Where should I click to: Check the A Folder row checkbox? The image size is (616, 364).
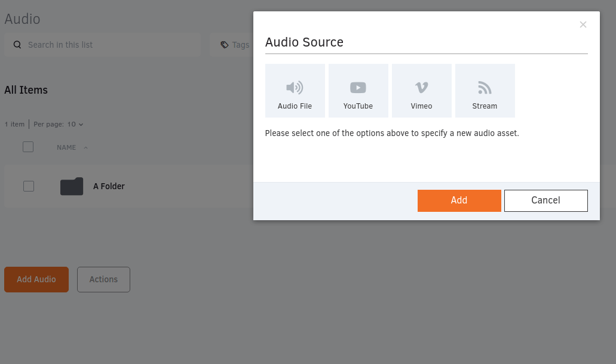click(29, 186)
